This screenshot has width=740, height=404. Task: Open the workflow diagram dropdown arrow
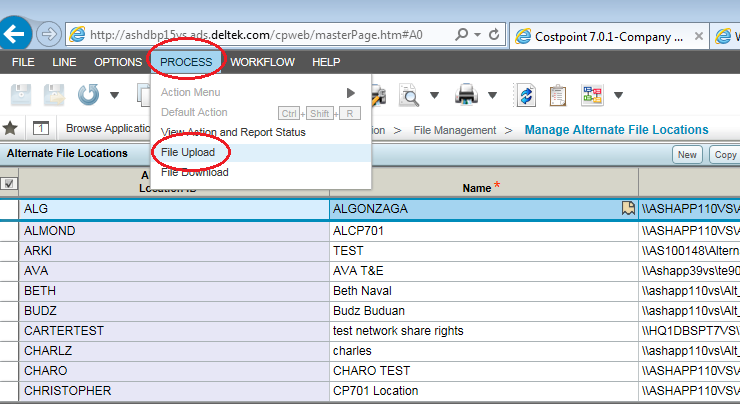coord(618,95)
